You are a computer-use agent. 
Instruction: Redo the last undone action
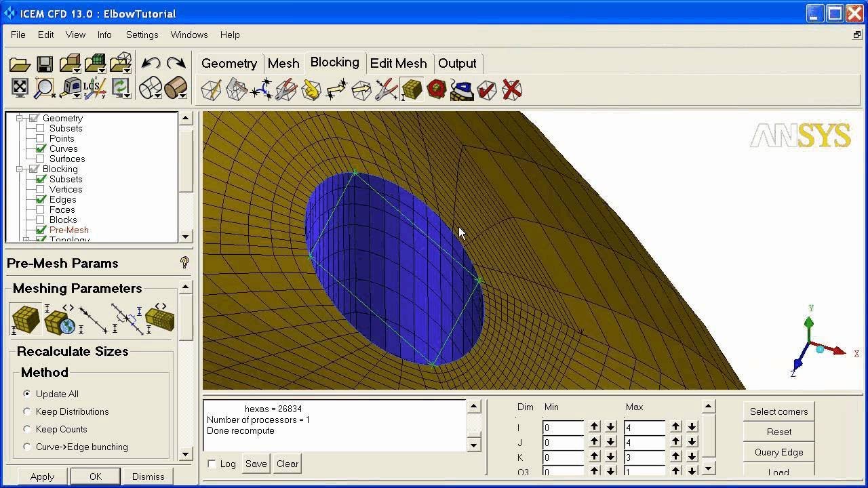tap(176, 63)
